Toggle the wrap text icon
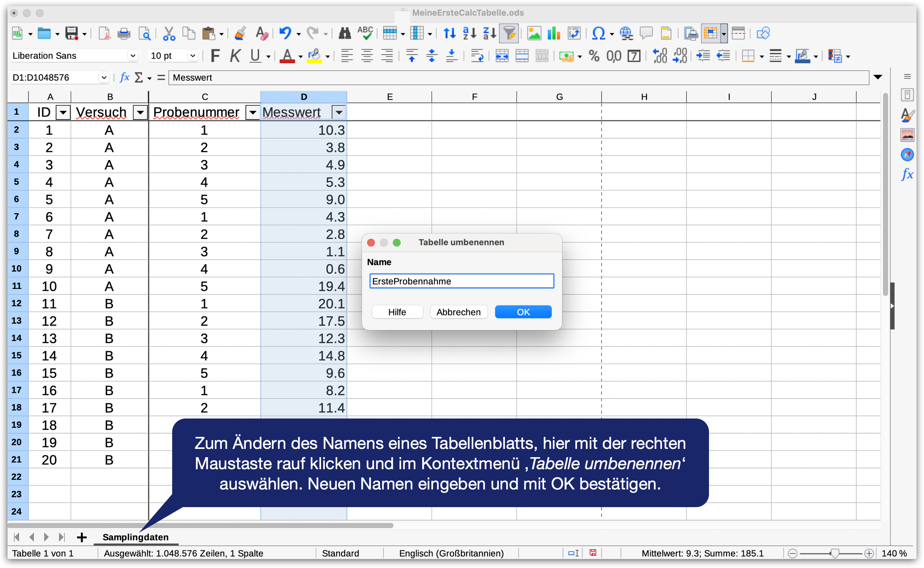924x568 pixels. [x=477, y=56]
